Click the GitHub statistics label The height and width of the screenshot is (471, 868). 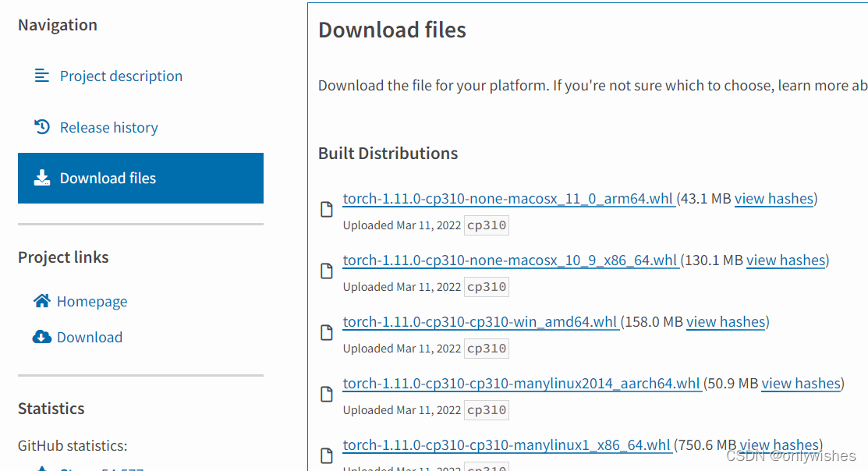click(73, 445)
